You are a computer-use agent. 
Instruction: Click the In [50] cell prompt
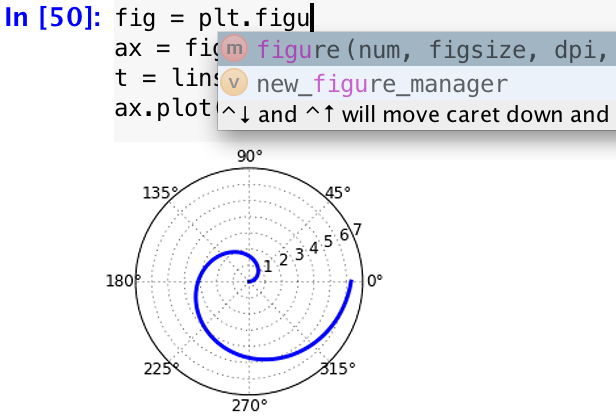53,18
